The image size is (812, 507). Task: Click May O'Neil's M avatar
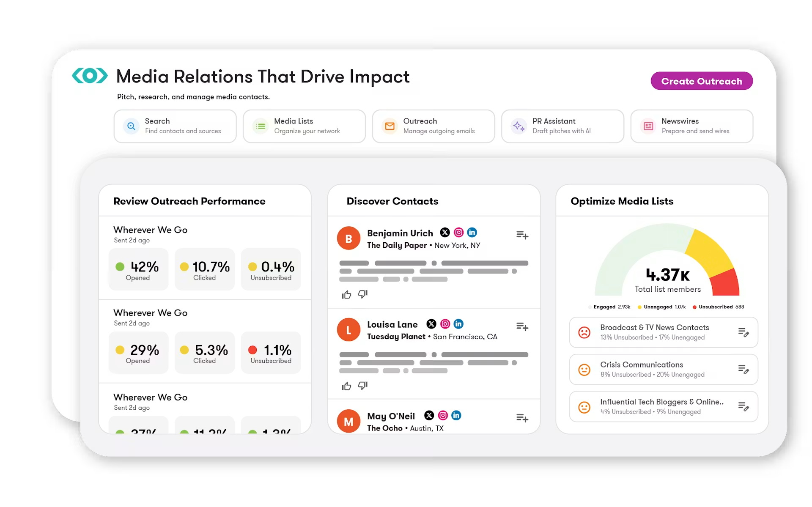tap(348, 421)
